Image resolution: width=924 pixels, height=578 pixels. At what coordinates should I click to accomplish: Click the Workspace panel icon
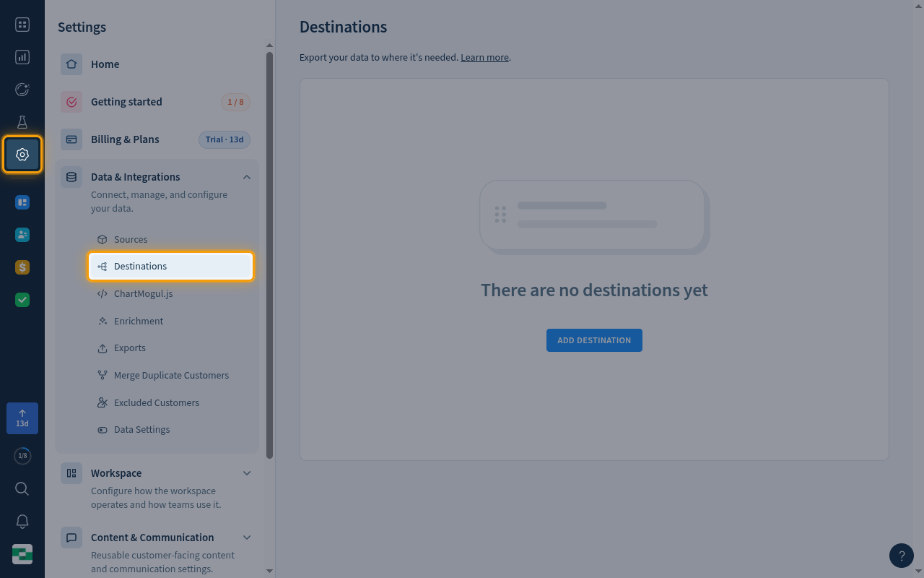[71, 473]
